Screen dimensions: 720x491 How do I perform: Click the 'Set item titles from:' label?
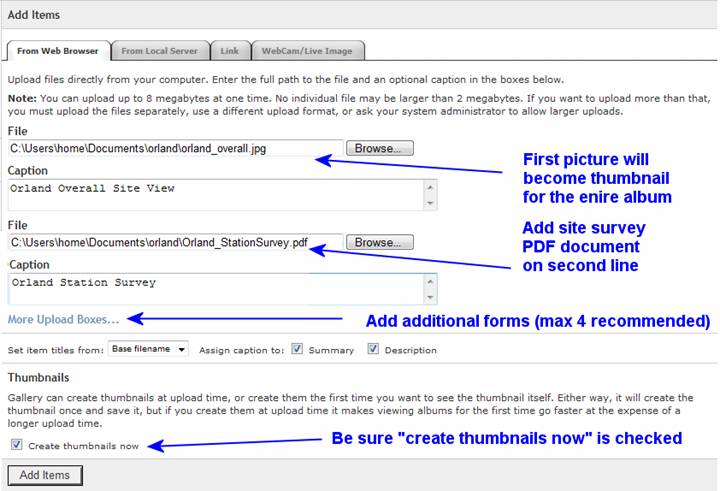point(56,350)
